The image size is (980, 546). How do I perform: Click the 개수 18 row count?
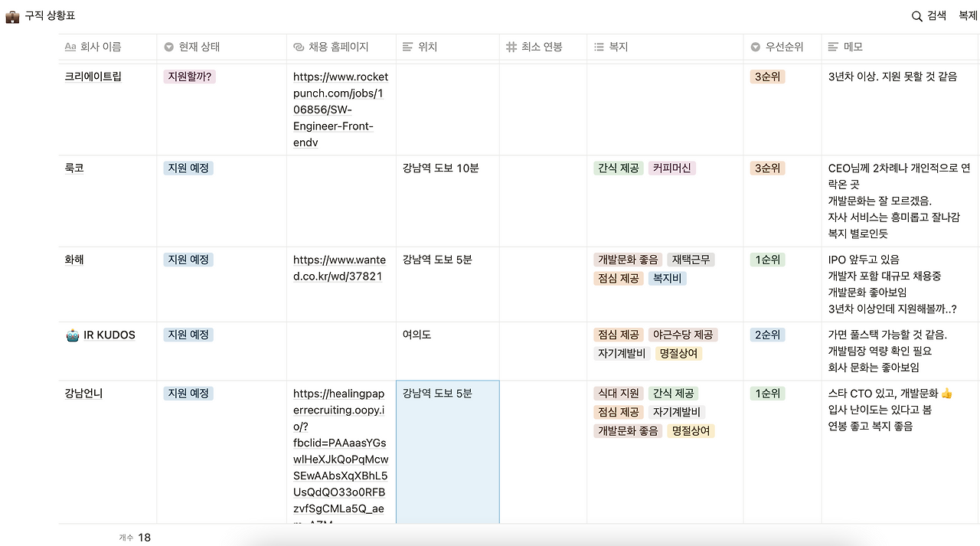point(135,538)
